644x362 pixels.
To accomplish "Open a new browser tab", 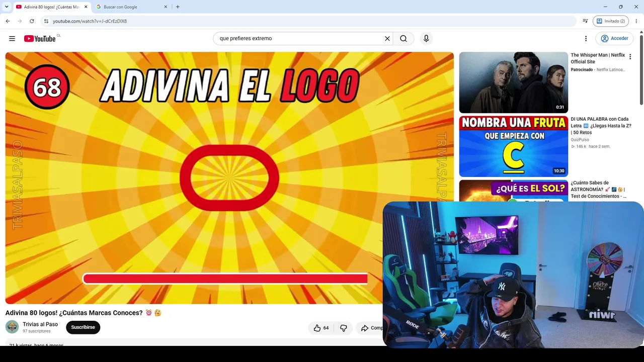I will tap(178, 7).
